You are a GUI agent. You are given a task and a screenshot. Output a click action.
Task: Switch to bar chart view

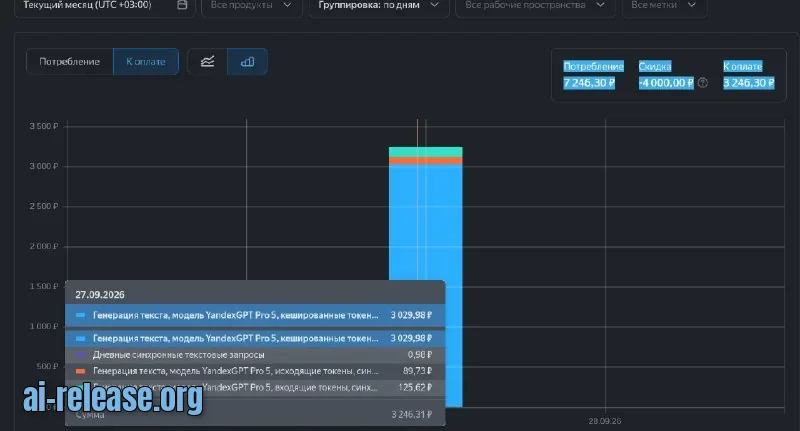point(247,62)
